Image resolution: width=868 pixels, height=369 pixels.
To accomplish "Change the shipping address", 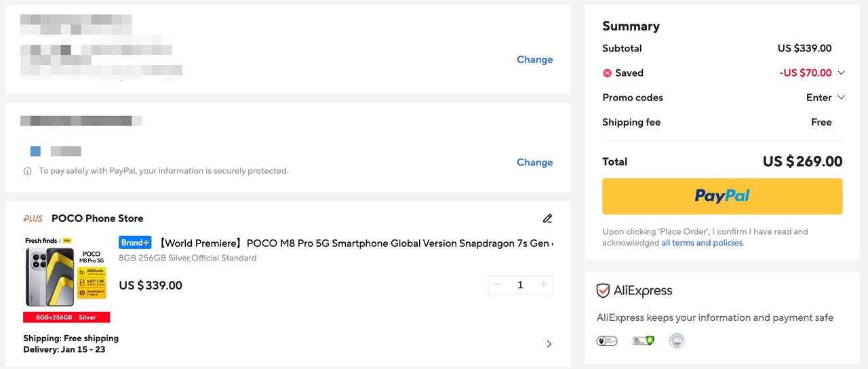I will (534, 60).
